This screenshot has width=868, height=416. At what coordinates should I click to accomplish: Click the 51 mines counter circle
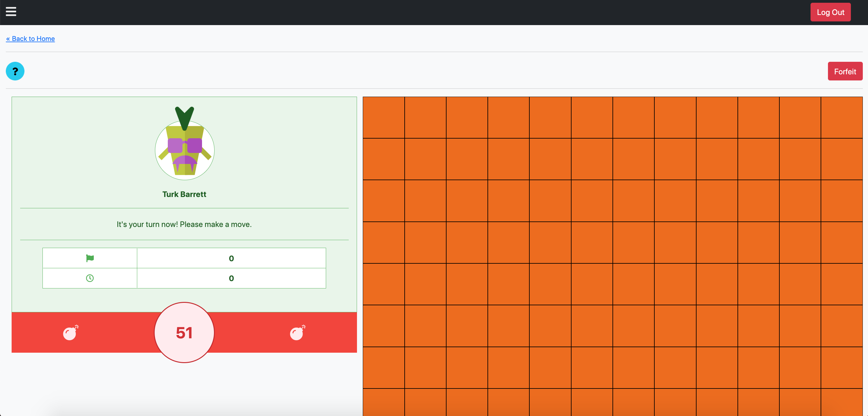184,332
